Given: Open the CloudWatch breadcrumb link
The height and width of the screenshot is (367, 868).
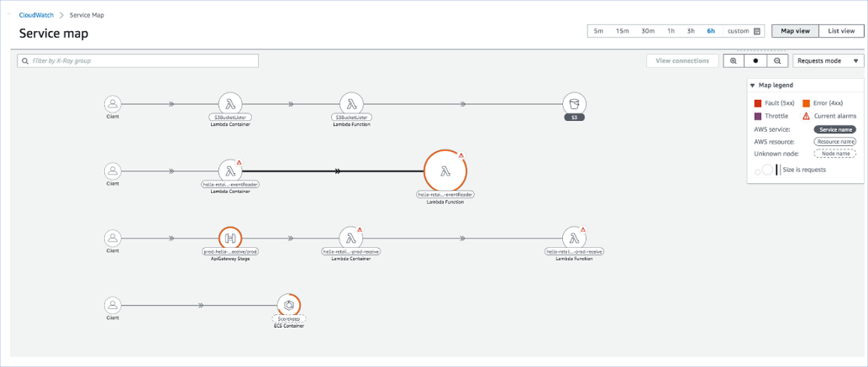Looking at the screenshot, I should point(36,15).
